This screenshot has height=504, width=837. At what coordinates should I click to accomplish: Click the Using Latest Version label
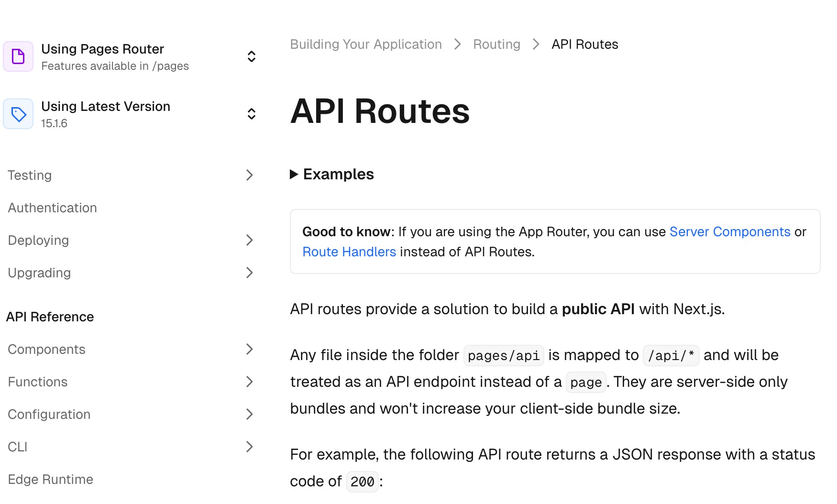[x=106, y=106]
